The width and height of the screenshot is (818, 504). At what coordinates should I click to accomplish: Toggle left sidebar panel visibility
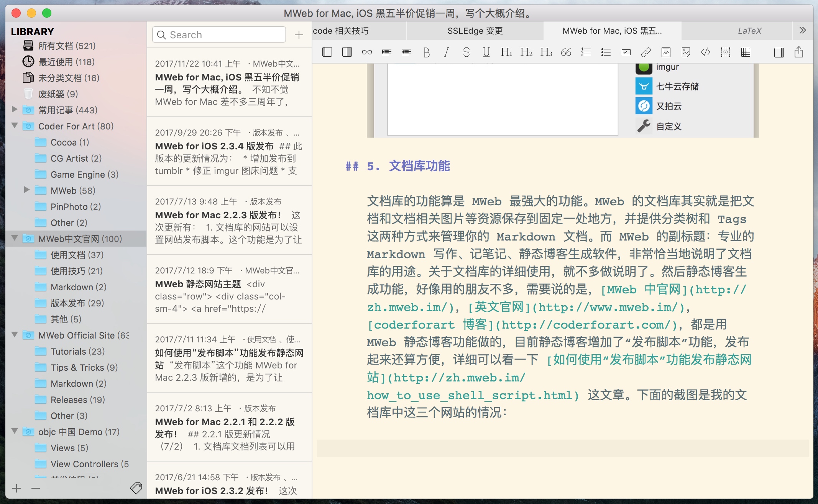click(x=327, y=52)
